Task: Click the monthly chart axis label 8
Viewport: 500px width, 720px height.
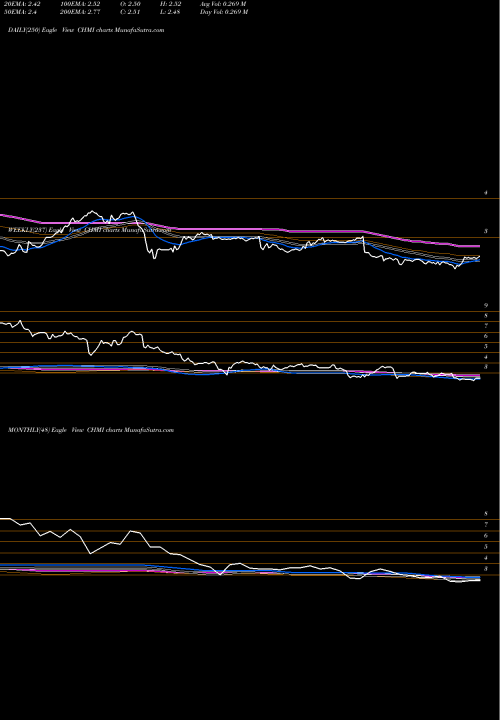Action: coord(486,513)
